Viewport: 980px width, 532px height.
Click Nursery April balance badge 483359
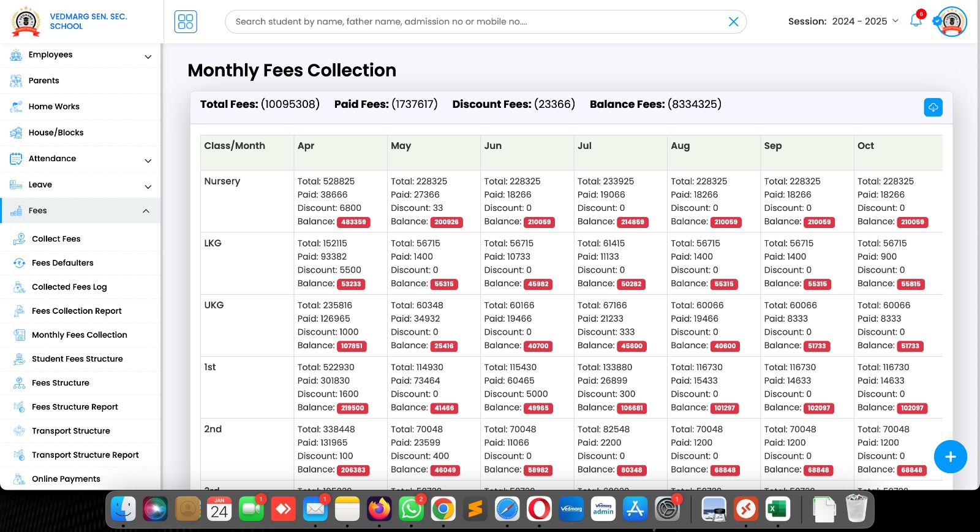pos(354,222)
